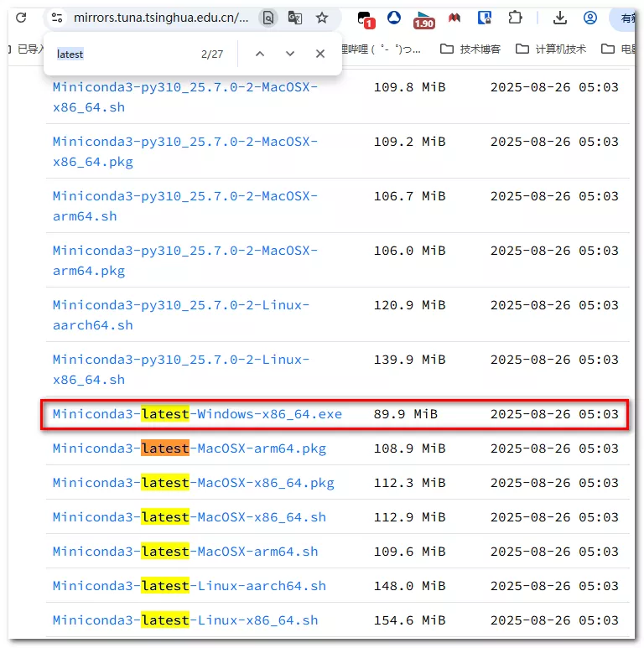Download Miniconda3-latest-Linux-x86_64.sh

click(185, 620)
